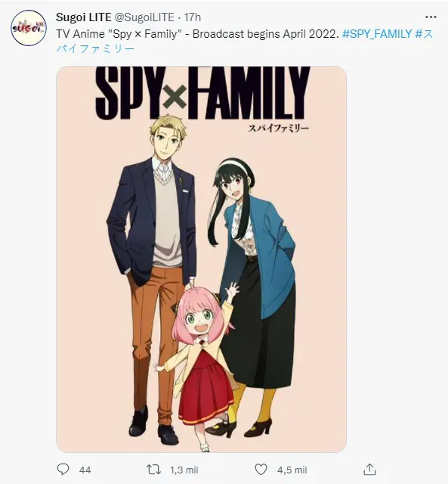Click the @SugoiLITE handle
Image resolution: width=448 pixels, height=484 pixels.
[x=144, y=17]
